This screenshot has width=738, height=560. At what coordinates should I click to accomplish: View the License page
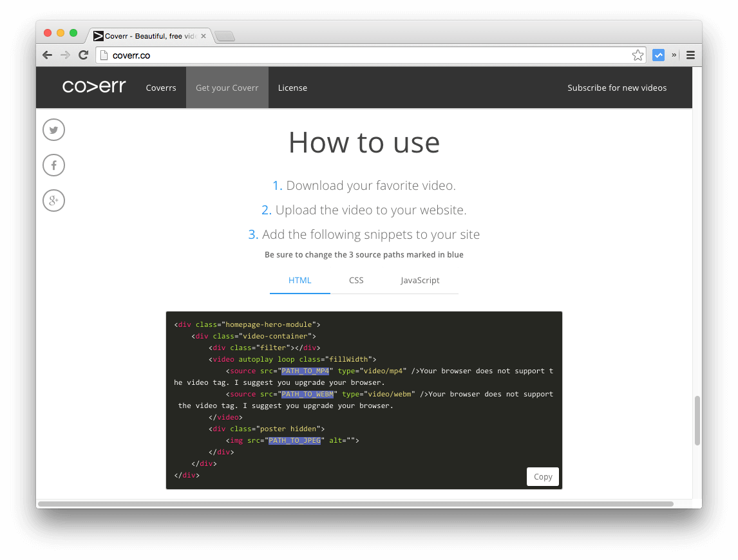(293, 88)
